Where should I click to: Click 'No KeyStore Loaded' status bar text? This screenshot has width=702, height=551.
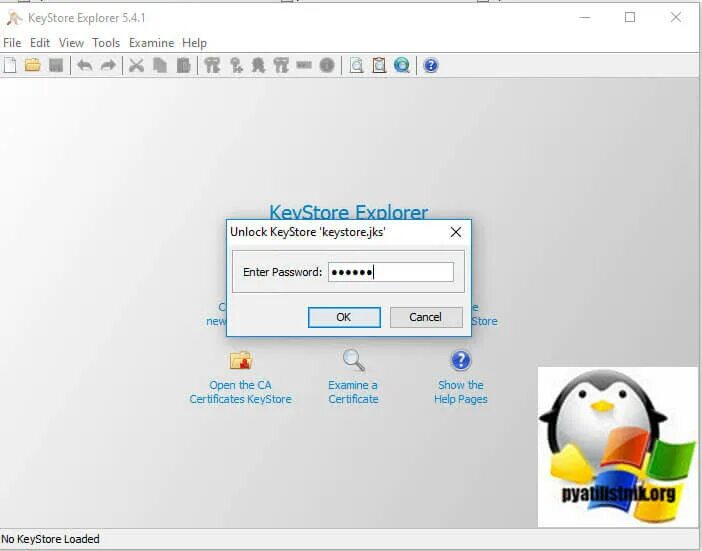tap(51, 539)
